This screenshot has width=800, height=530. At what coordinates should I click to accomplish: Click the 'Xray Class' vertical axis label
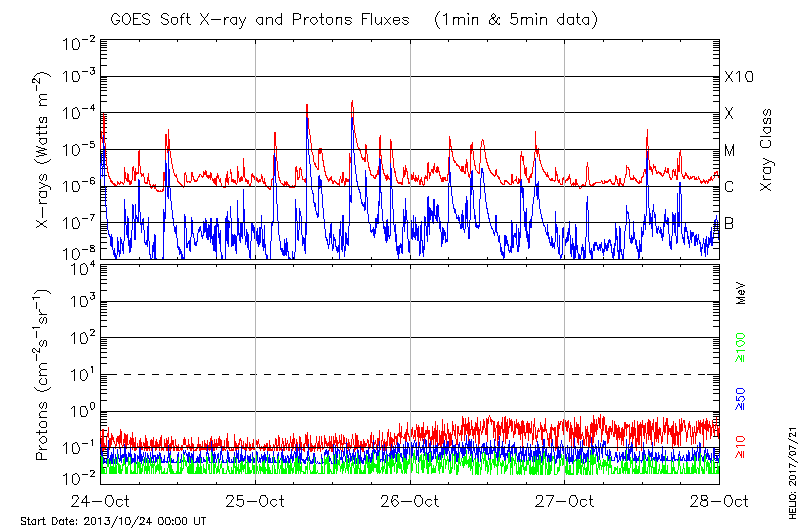(x=767, y=151)
